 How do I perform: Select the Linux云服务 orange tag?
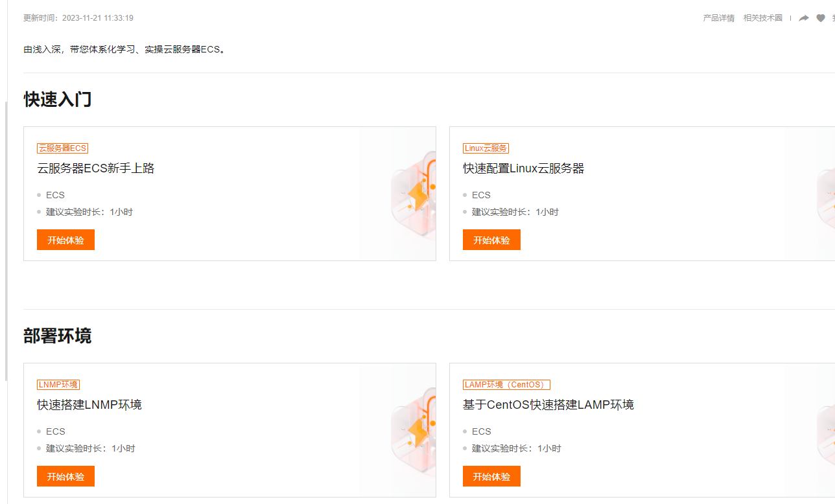coord(486,148)
